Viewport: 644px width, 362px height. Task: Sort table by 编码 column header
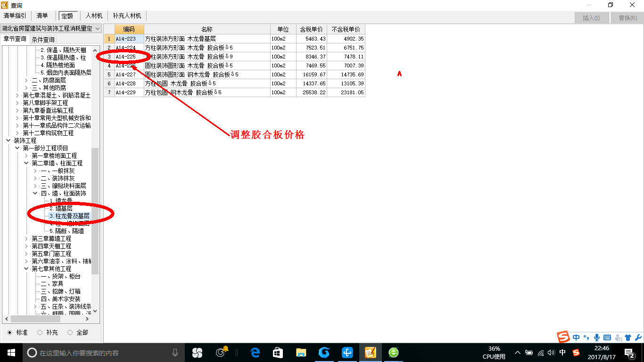pos(129,29)
